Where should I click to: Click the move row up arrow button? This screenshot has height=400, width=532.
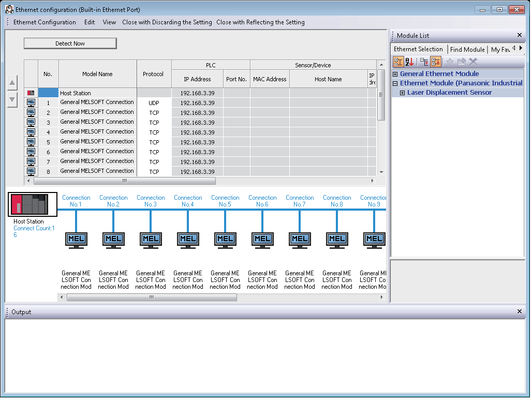[12, 83]
